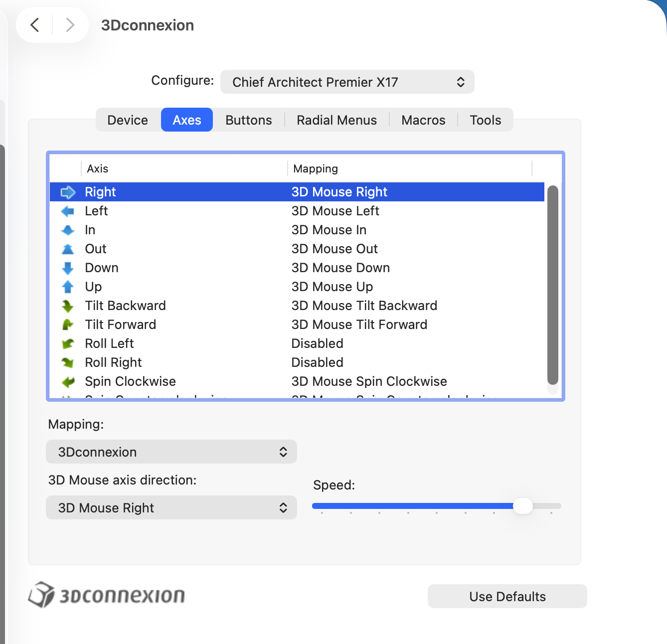The image size is (667, 644).
Task: Click the Down axis arrow icon
Action: click(x=68, y=268)
